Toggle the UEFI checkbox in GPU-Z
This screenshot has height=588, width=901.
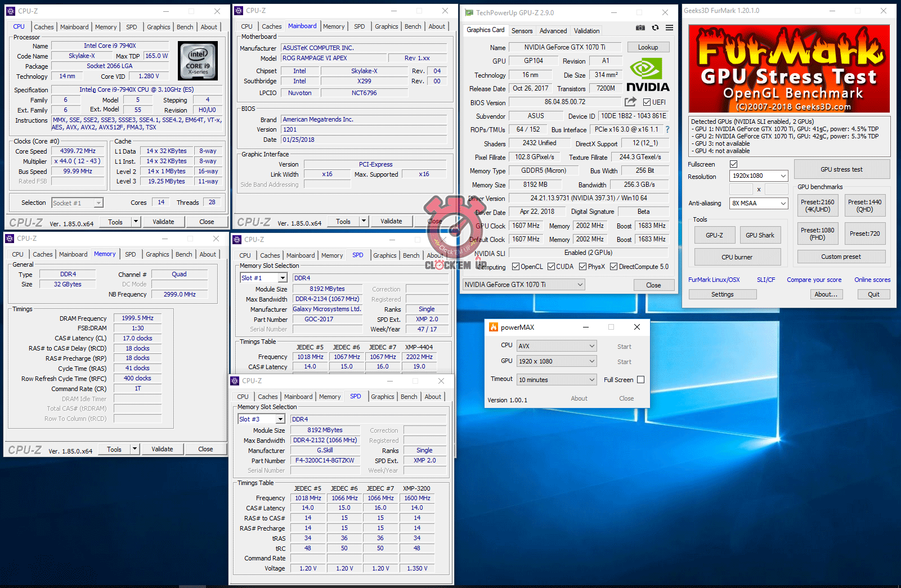[647, 102]
